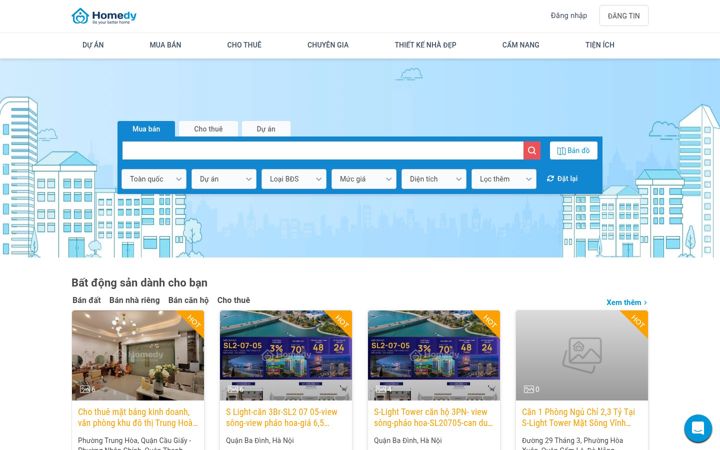Open the S Light-căn 3Br-SL2 07 05 title
The height and width of the screenshot is (450, 720).
point(281,417)
